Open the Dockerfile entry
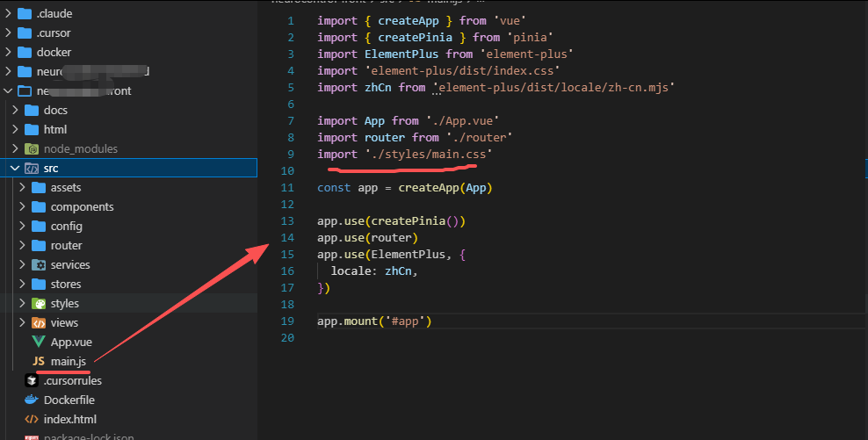Screen dimensions: 868x440 pyautogui.click(x=69, y=400)
